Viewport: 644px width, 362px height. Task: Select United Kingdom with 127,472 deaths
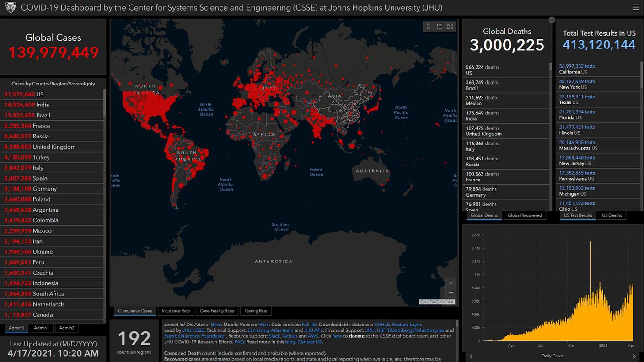[x=506, y=131]
